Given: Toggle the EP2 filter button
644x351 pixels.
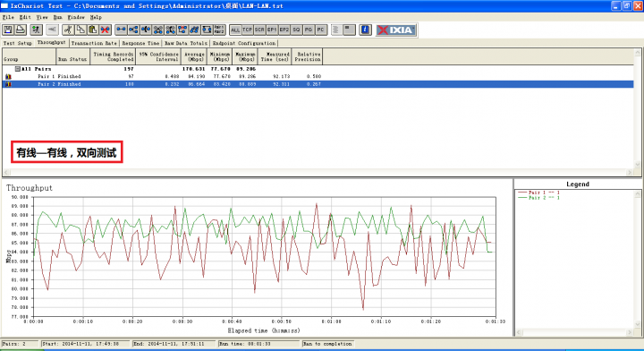Looking at the screenshot, I should tap(284, 30).
